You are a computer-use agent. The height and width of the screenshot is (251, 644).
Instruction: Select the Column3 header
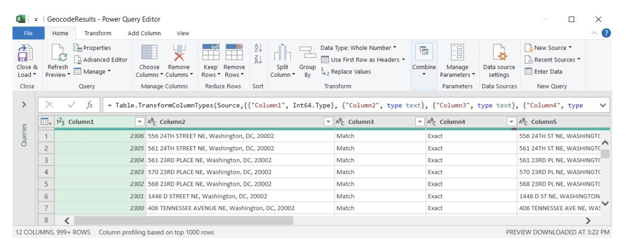[x=380, y=122]
